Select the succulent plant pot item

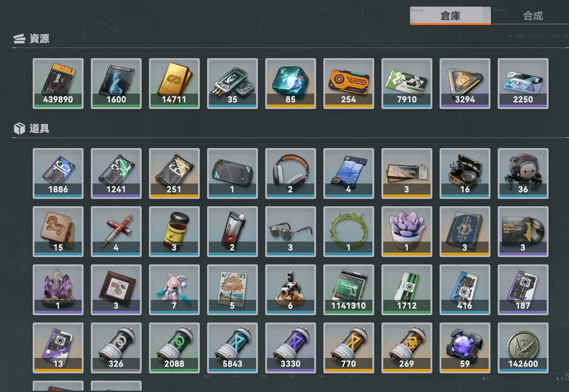[x=407, y=231]
